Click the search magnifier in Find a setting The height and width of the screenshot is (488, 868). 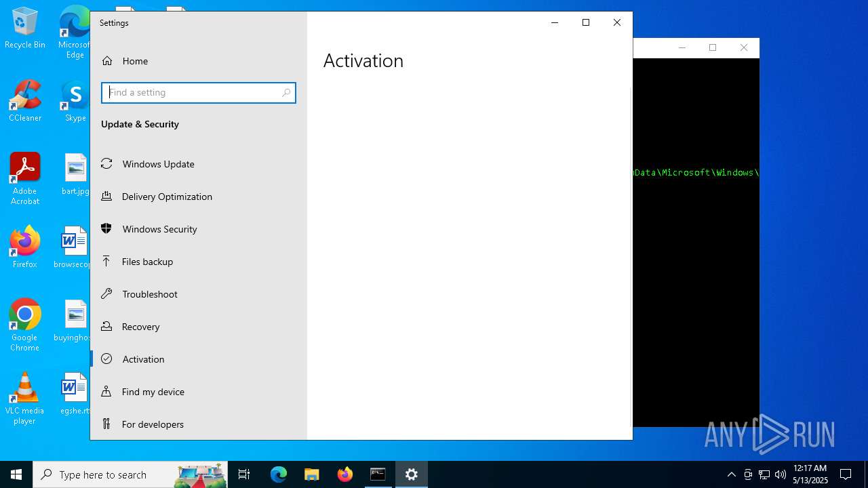coord(287,93)
